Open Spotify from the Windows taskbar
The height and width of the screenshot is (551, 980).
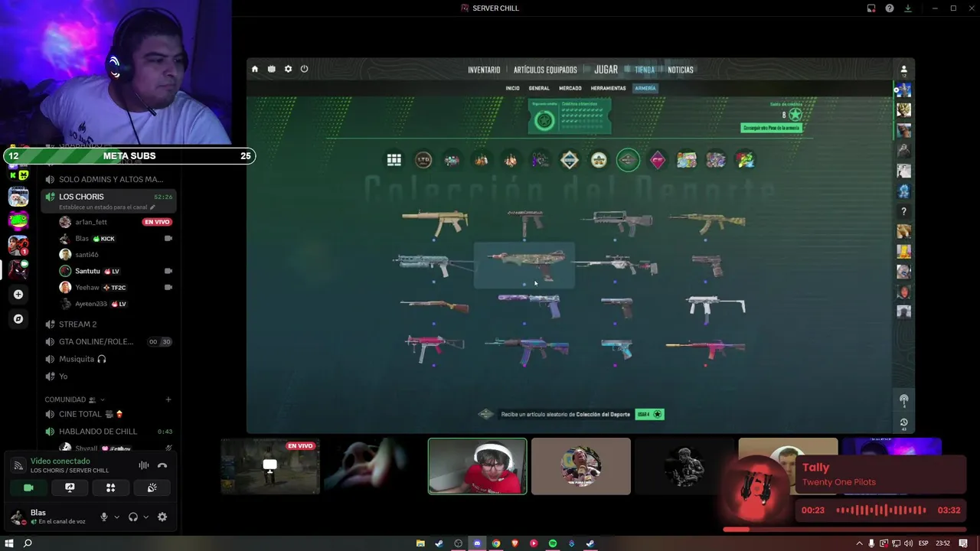pos(553,543)
